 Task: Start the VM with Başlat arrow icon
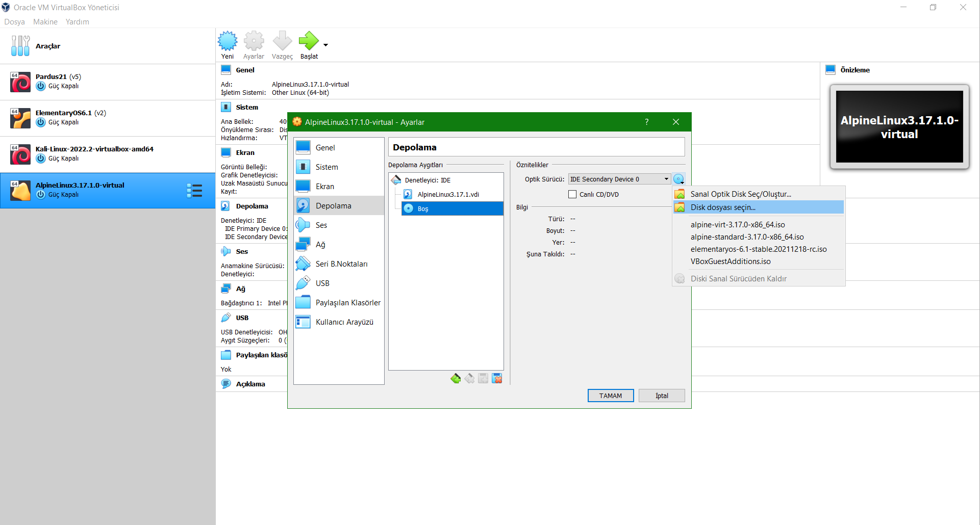point(309,41)
